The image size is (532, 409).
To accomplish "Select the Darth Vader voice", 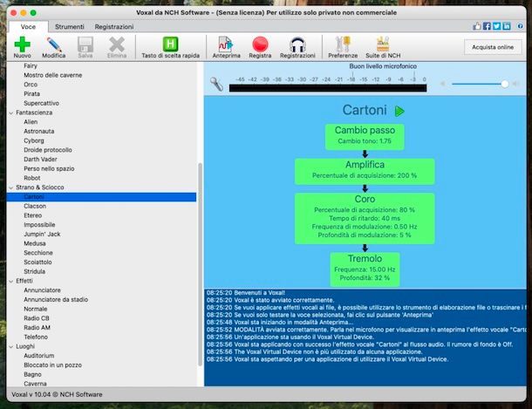I will 40,160.
